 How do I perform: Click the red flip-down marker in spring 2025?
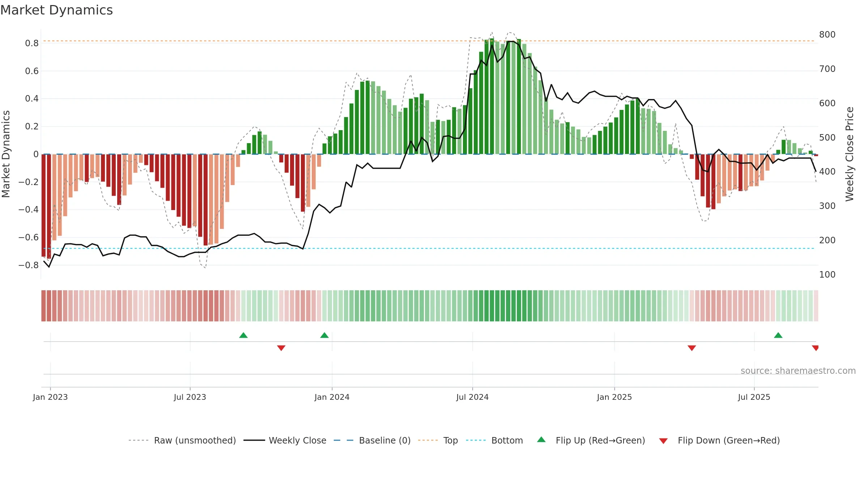pos(692,348)
